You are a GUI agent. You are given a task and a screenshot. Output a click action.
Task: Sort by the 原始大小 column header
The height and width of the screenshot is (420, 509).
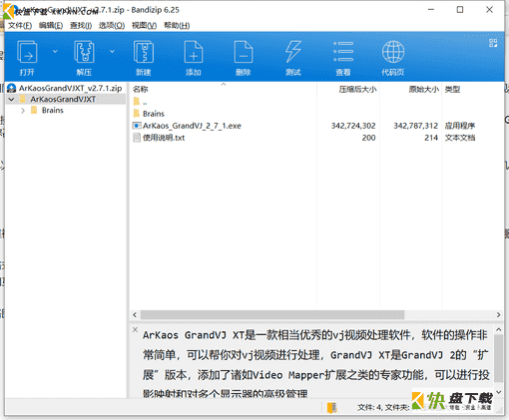(x=424, y=89)
